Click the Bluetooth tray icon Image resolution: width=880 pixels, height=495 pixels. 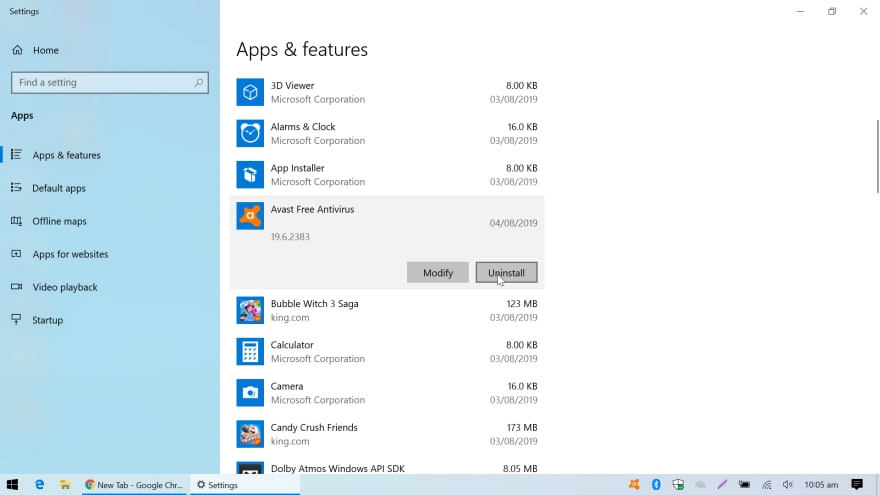point(656,484)
